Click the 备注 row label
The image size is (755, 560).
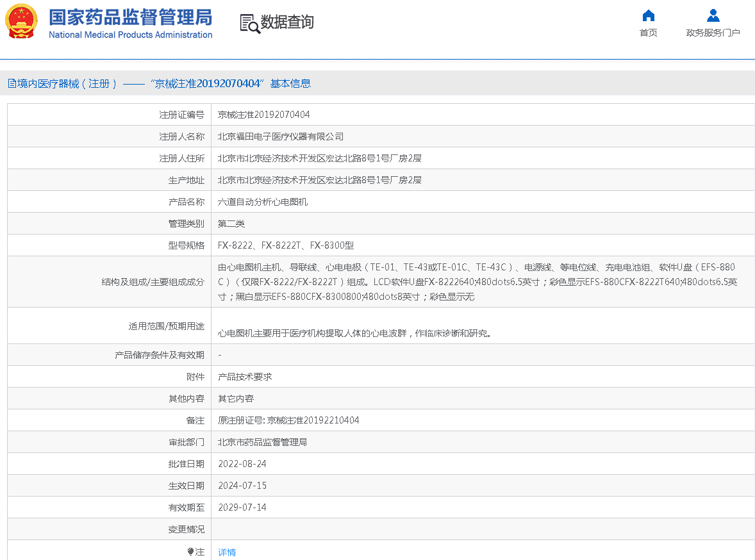coord(195,420)
